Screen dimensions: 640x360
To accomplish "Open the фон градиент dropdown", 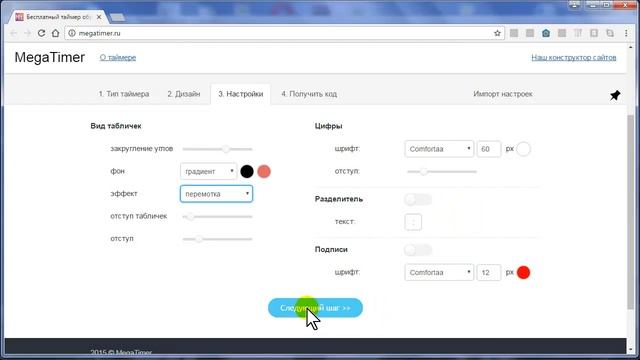I will (208, 171).
